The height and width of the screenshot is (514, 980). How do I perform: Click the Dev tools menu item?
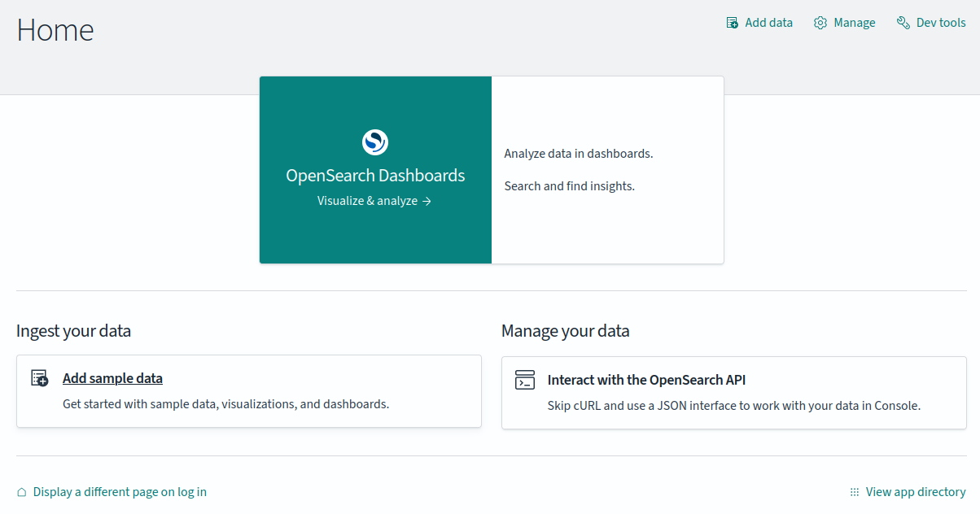click(940, 22)
